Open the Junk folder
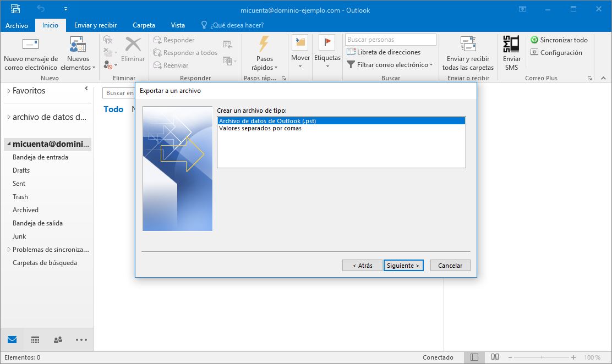The width and height of the screenshot is (612, 364). coord(19,236)
